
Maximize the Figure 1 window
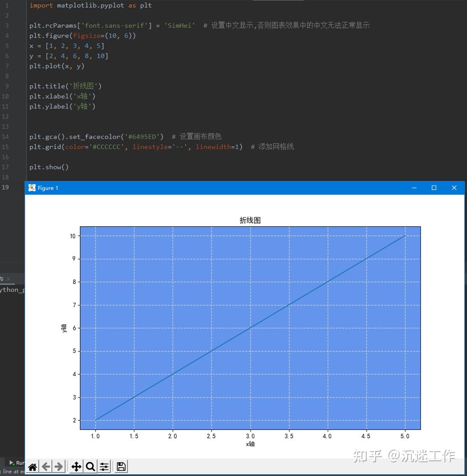click(x=434, y=188)
